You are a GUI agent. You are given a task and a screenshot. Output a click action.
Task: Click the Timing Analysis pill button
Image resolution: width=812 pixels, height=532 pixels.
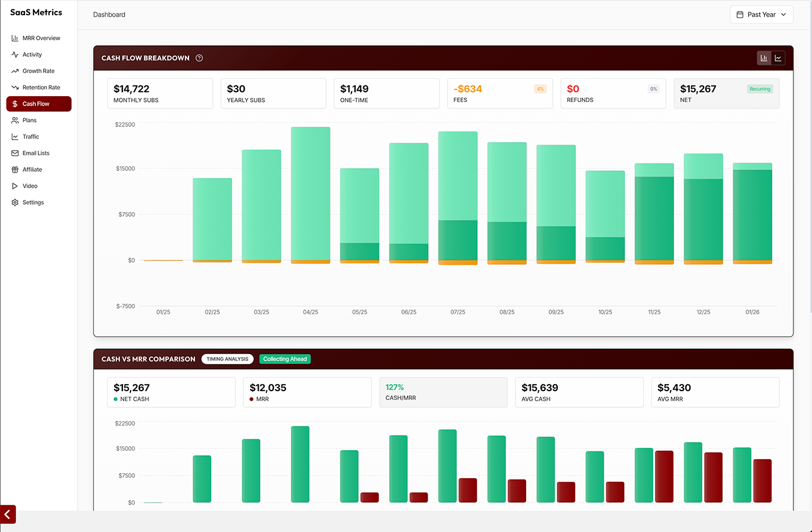tap(227, 359)
